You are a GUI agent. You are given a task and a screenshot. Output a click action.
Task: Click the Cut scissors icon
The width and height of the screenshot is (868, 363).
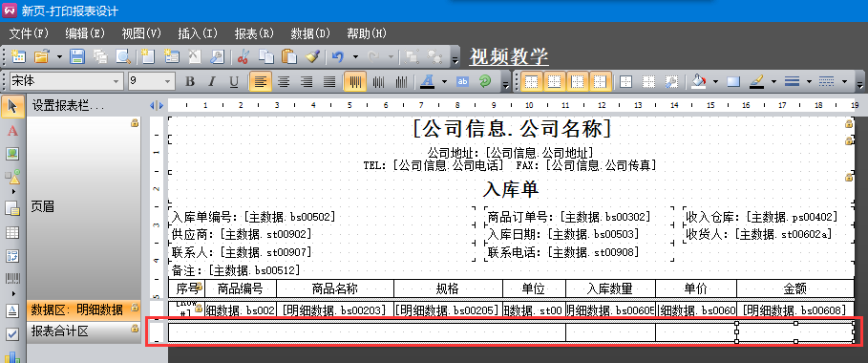tap(243, 56)
